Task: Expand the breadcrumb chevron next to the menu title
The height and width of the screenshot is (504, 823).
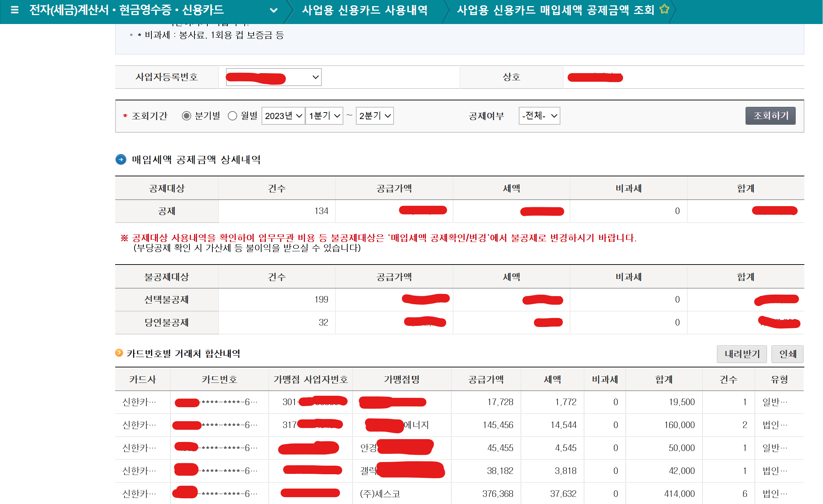Action: coord(274,11)
